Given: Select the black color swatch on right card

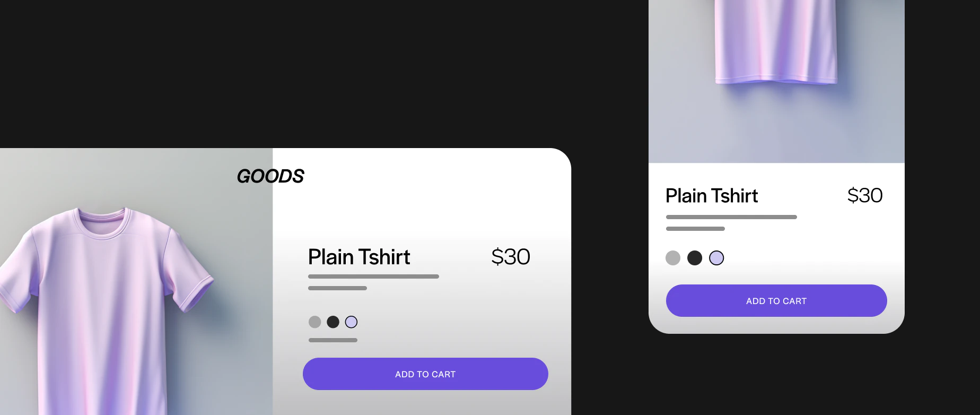Looking at the screenshot, I should coord(695,258).
